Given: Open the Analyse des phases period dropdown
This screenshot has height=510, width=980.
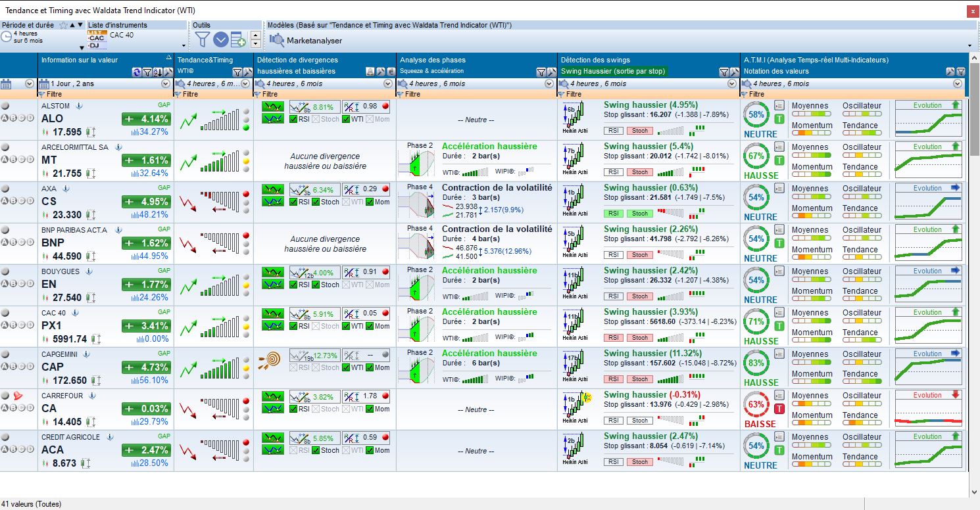Looking at the screenshot, I should [550, 83].
